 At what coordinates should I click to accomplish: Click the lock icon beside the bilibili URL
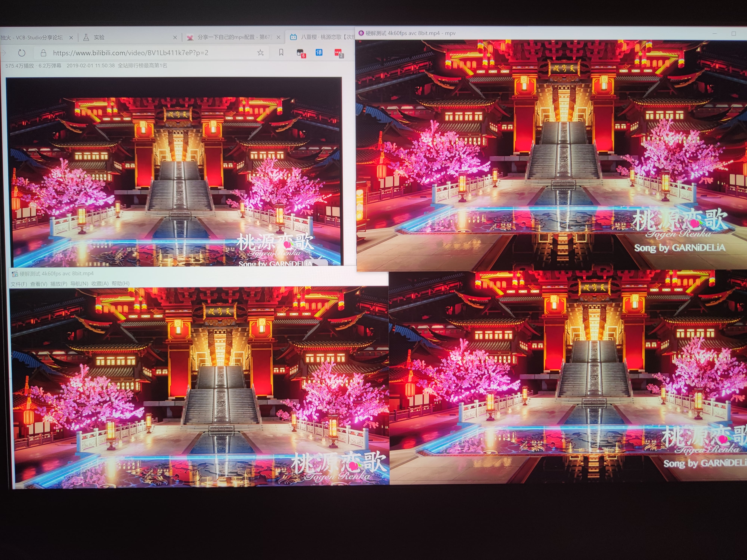click(x=43, y=53)
